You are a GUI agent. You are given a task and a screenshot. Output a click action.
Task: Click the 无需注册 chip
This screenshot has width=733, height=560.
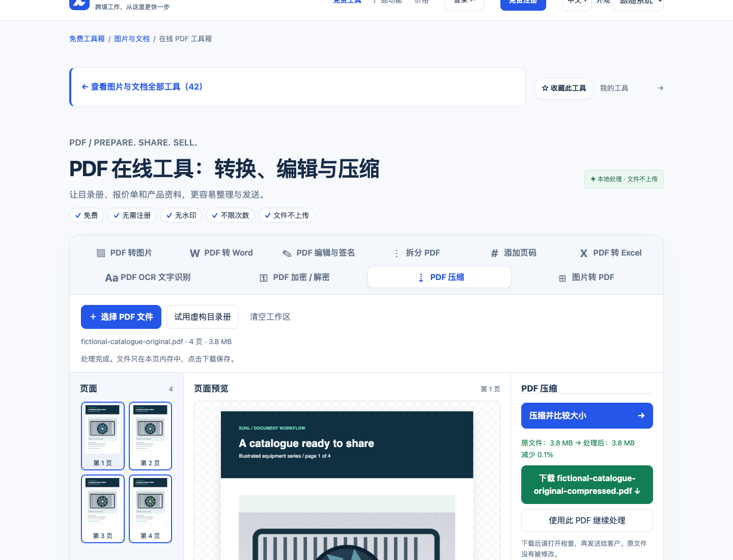click(x=132, y=215)
